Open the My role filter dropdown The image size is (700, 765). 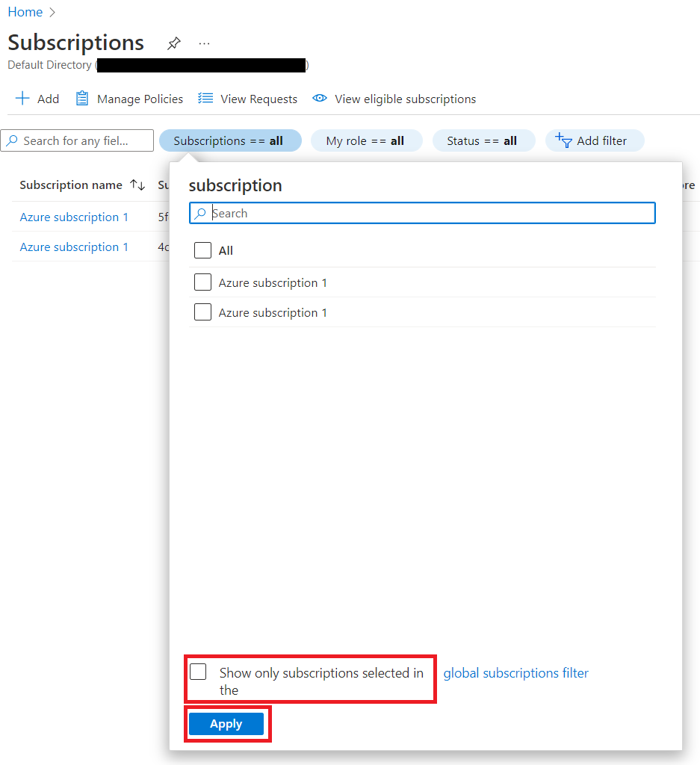pyautogui.click(x=366, y=140)
